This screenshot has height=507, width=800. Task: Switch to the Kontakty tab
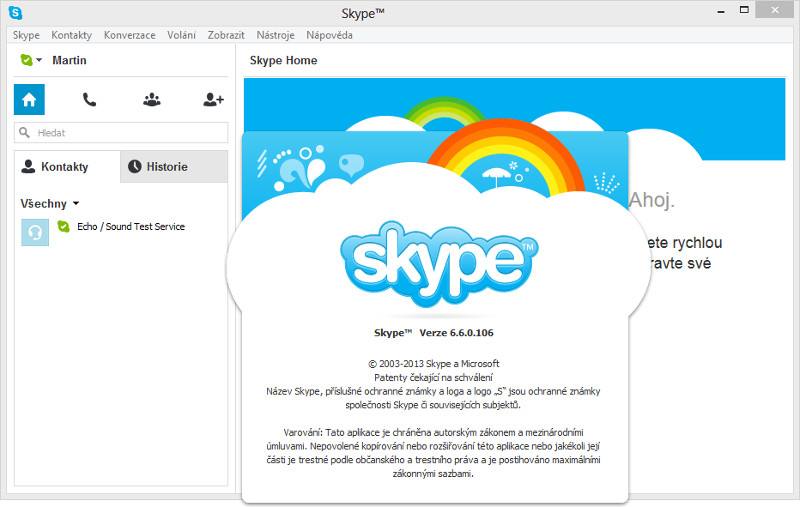67,167
